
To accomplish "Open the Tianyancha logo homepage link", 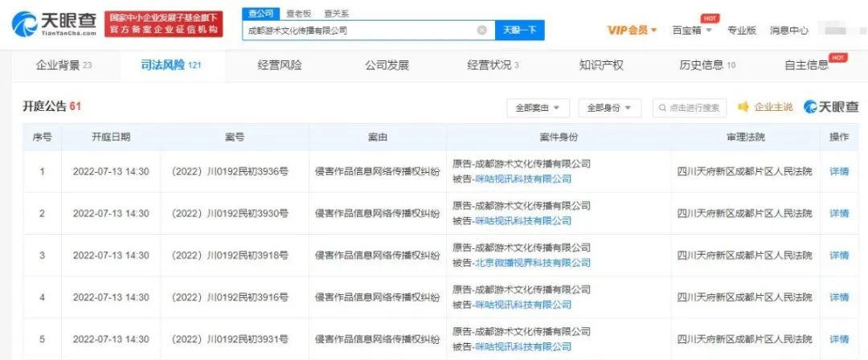I will pos(55,24).
